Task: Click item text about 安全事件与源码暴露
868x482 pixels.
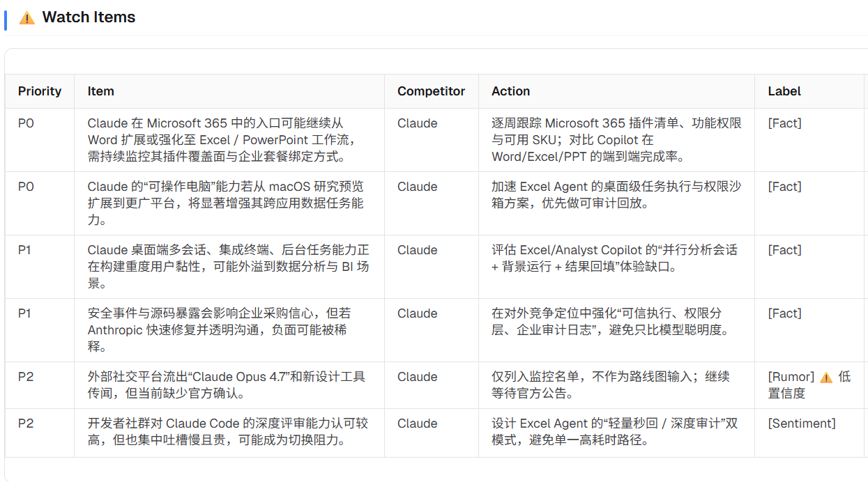Action: pyautogui.click(x=220, y=330)
